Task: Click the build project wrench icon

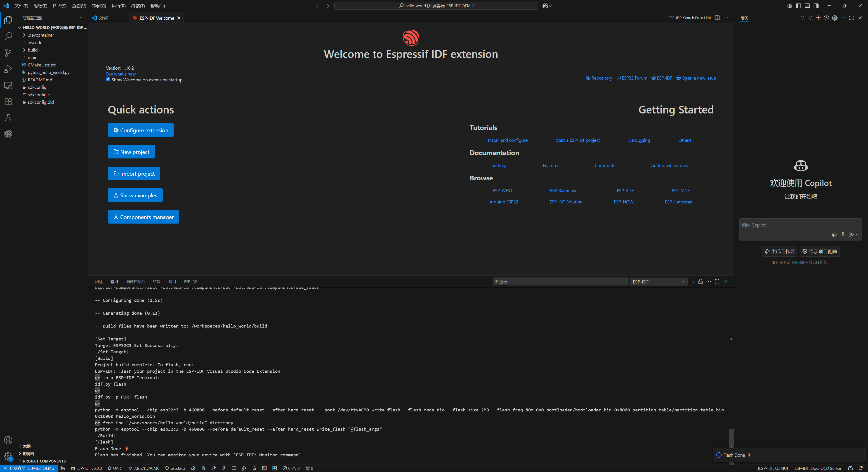Action: [213, 468]
